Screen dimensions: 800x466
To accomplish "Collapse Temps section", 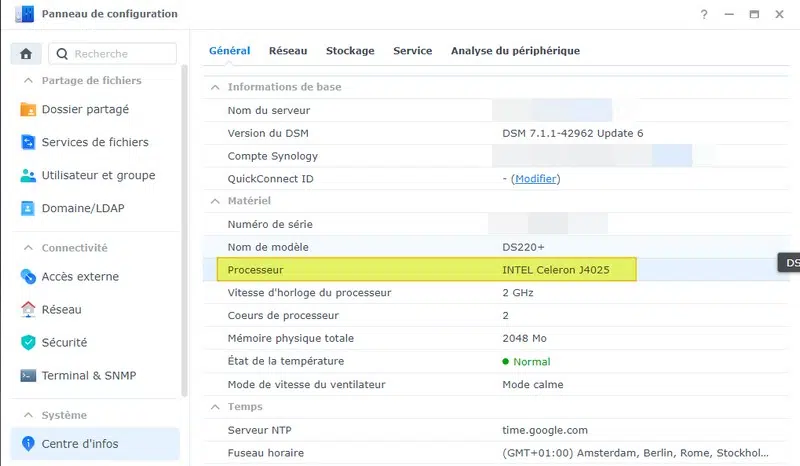I will tap(215, 407).
